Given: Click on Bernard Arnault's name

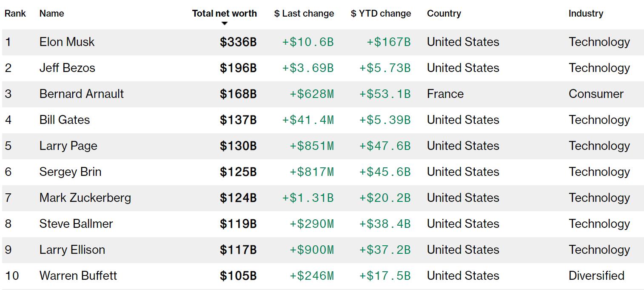Looking at the screenshot, I should (81, 94).
